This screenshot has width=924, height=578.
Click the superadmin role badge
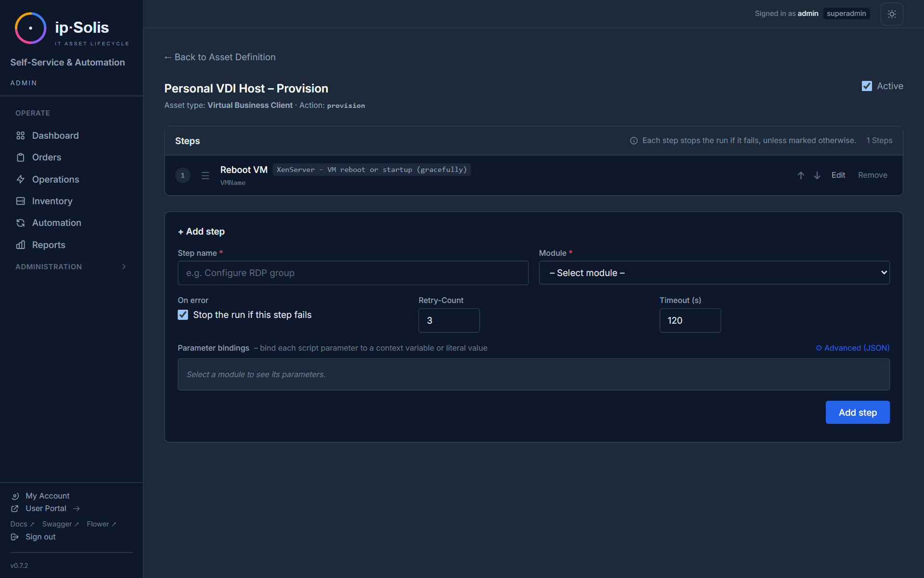(x=846, y=13)
